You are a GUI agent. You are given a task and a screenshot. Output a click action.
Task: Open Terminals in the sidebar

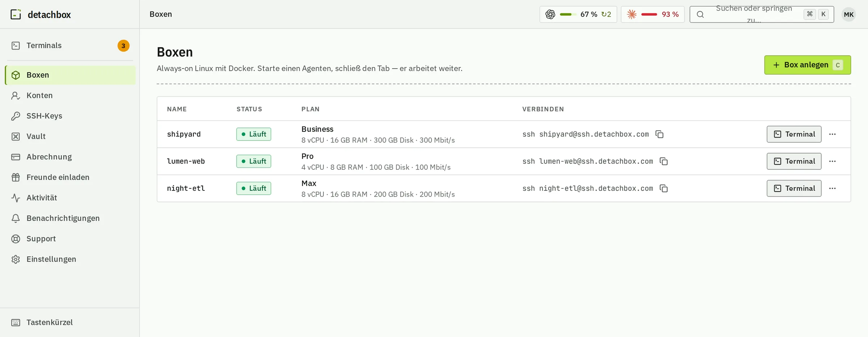[70, 46]
